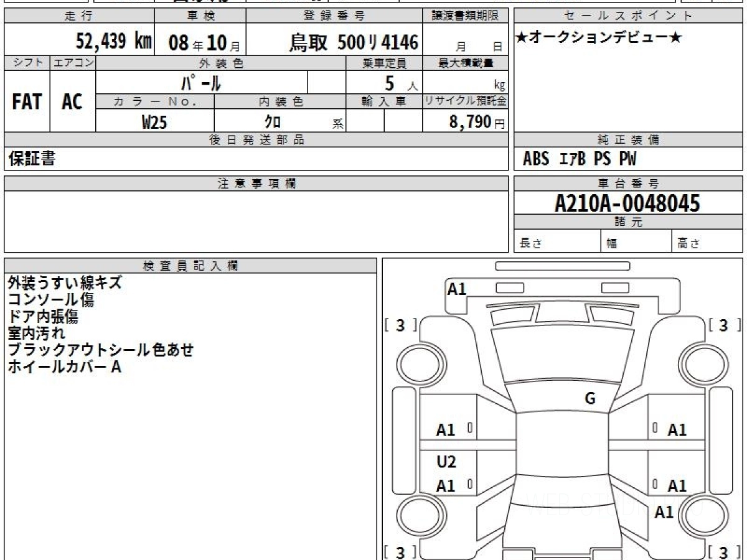Screen dimensions: 747x560
Task: Click the パール exterior color value
Action: click(201, 83)
